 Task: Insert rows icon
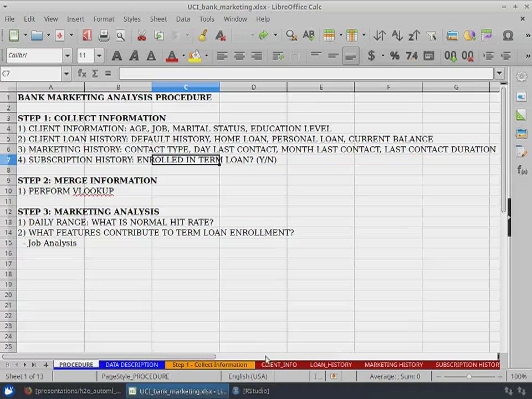[x=329, y=35]
